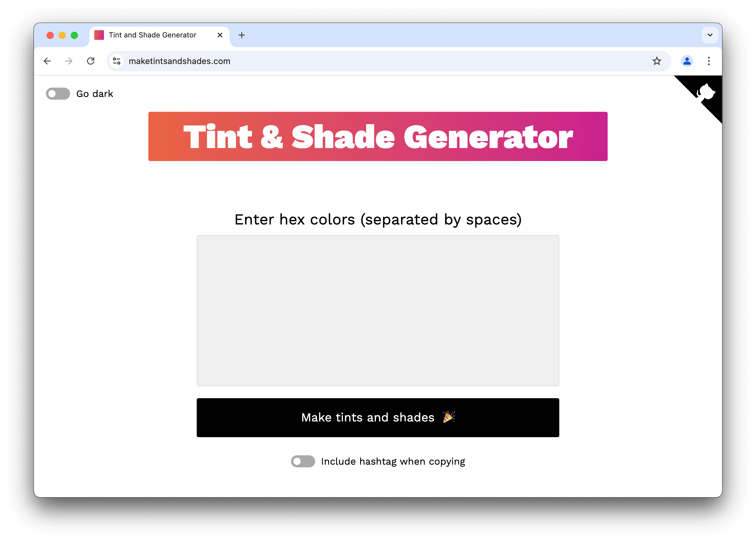The height and width of the screenshot is (542, 756).
Task: Toggle the Go dark mode switch
Action: [58, 93]
